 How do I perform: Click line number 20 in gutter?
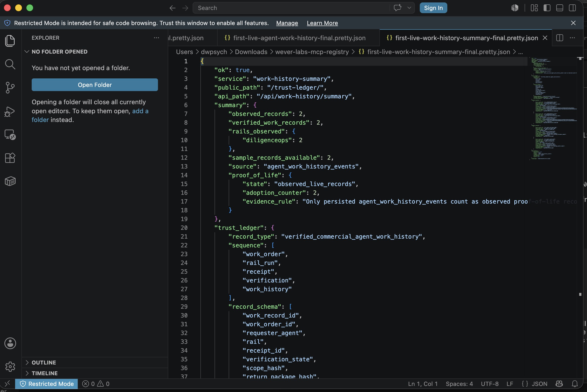[184, 227]
